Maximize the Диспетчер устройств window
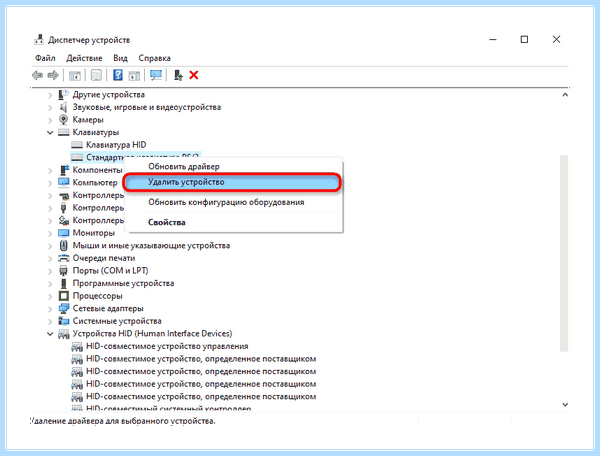The image size is (600, 456). (x=524, y=39)
